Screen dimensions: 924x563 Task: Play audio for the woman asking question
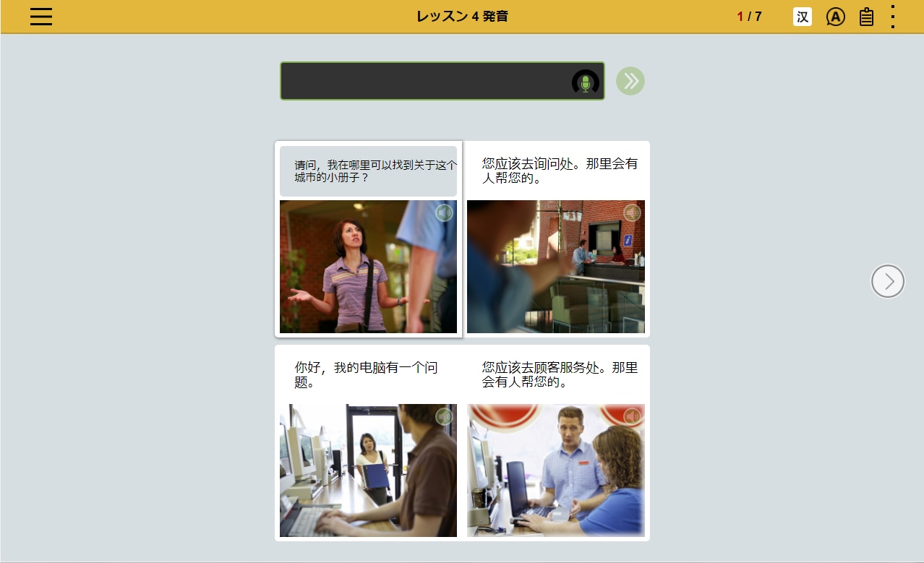click(444, 212)
